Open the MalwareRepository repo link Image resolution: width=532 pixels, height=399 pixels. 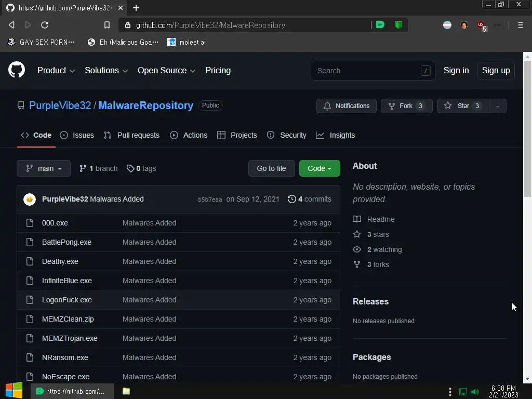[x=145, y=105]
